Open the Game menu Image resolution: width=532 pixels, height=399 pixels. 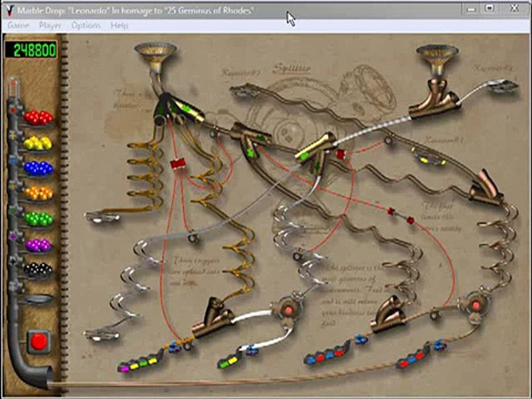coord(18,25)
